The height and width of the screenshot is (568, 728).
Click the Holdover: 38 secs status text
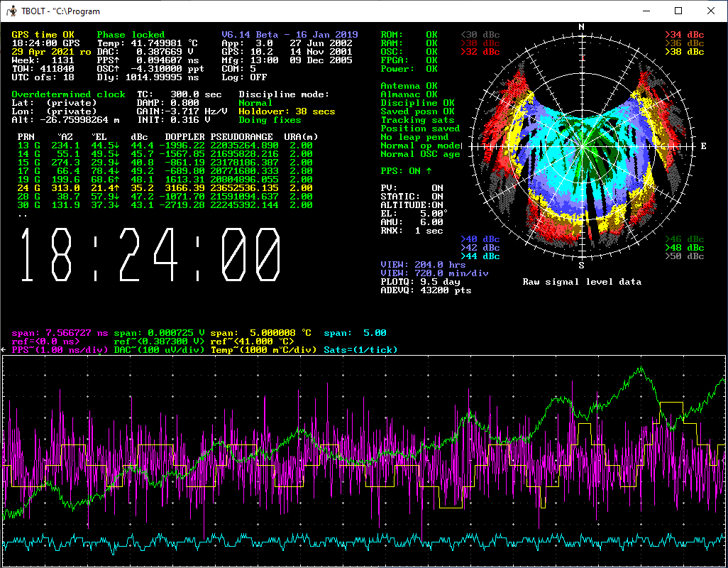pos(287,111)
